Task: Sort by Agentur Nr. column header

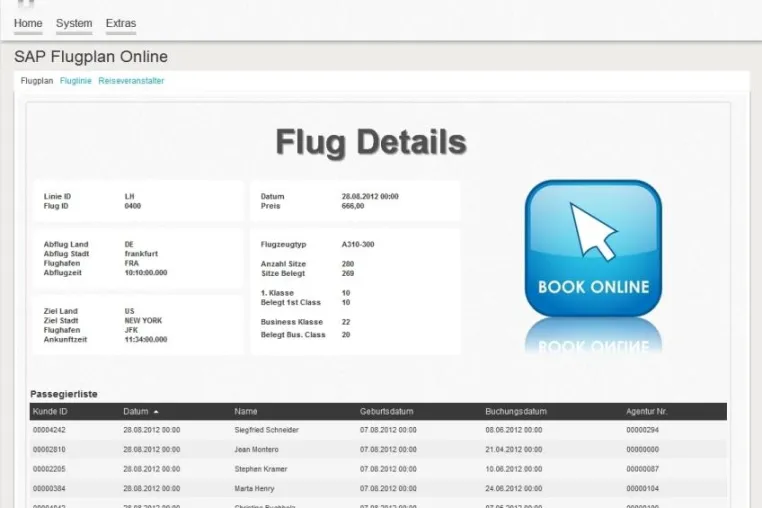Action: (647, 411)
